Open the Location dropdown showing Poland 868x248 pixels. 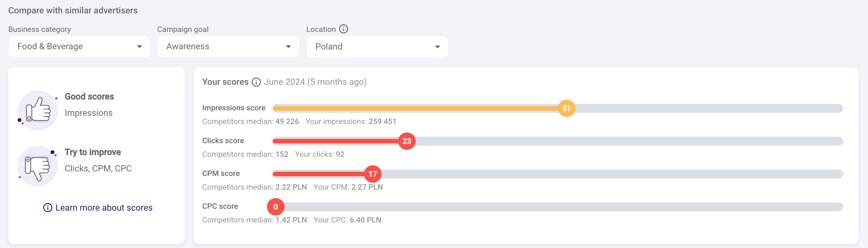[377, 47]
